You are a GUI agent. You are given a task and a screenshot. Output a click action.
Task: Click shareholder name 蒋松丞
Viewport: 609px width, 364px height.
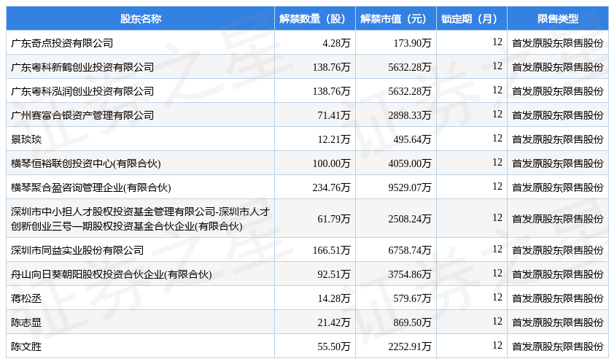tap(26, 298)
